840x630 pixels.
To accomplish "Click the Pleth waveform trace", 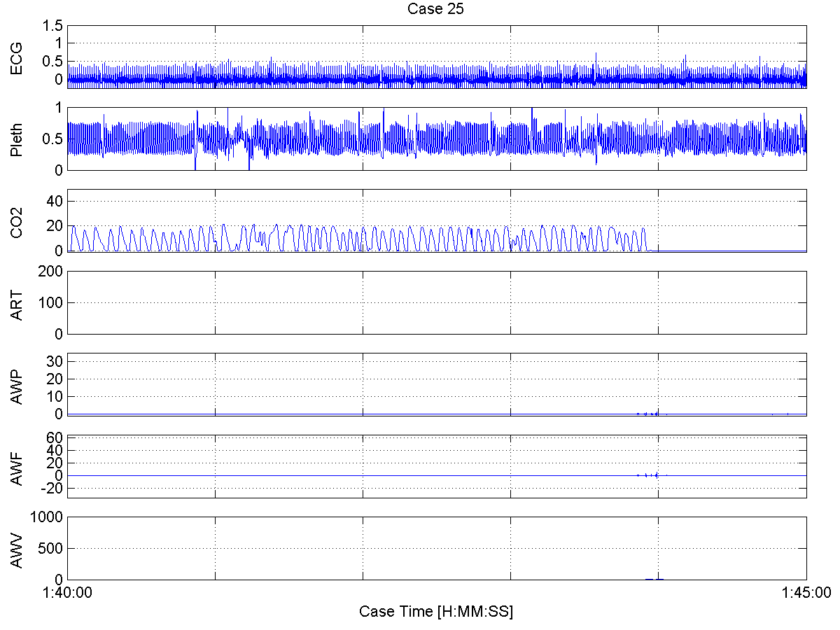I will tap(437, 139).
